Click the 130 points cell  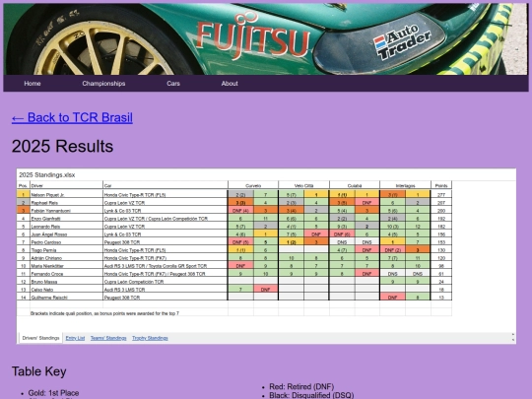pyautogui.click(x=441, y=250)
